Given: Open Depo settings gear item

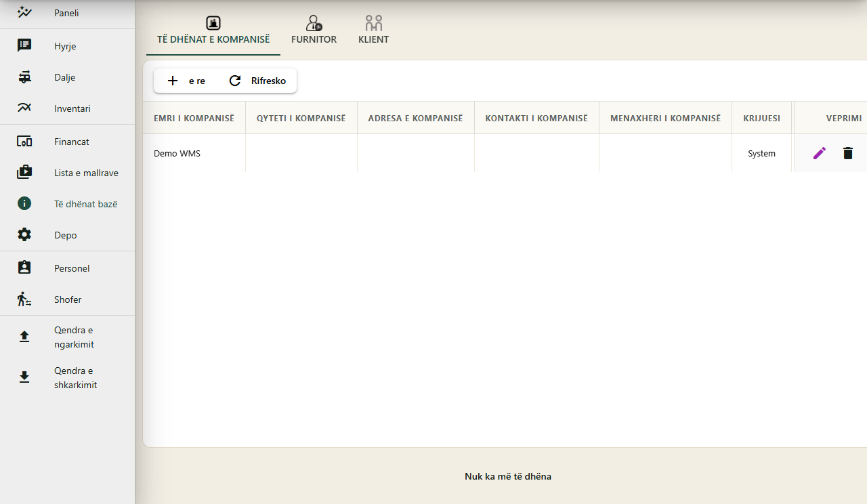Looking at the screenshot, I should tap(67, 235).
